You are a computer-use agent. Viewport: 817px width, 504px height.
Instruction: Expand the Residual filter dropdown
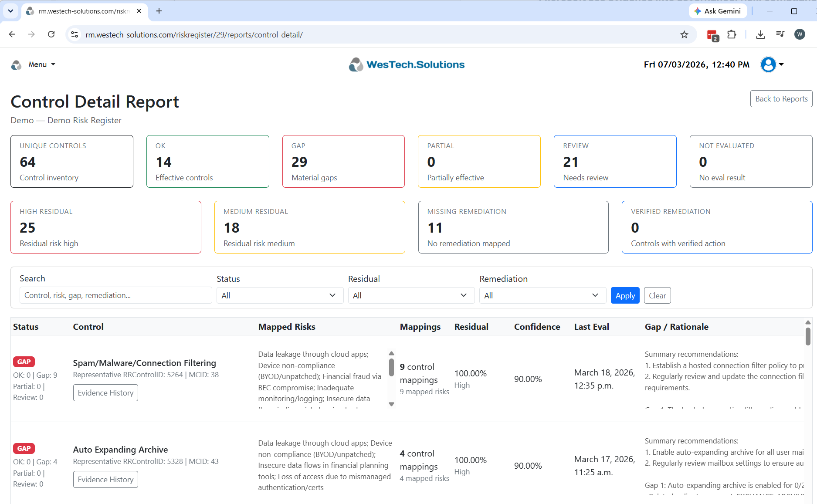coord(411,295)
